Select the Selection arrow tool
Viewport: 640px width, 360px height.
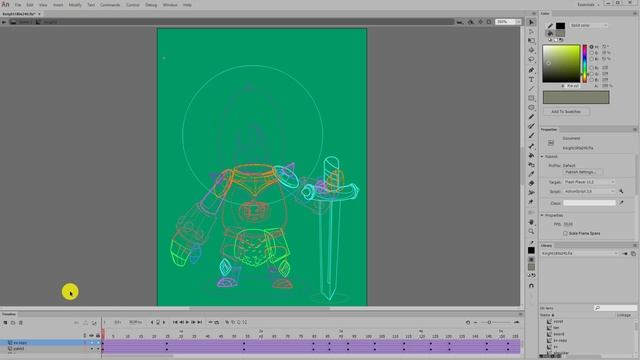tap(531, 22)
